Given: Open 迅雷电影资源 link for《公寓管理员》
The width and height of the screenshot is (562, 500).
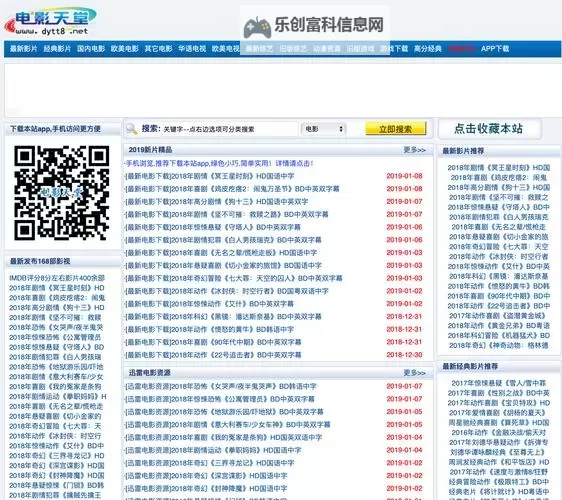Looking at the screenshot, I should pyautogui.click(x=220, y=399).
